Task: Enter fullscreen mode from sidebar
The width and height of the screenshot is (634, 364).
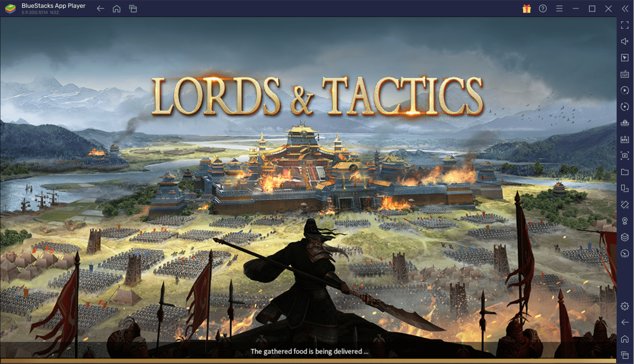Action: (x=625, y=25)
